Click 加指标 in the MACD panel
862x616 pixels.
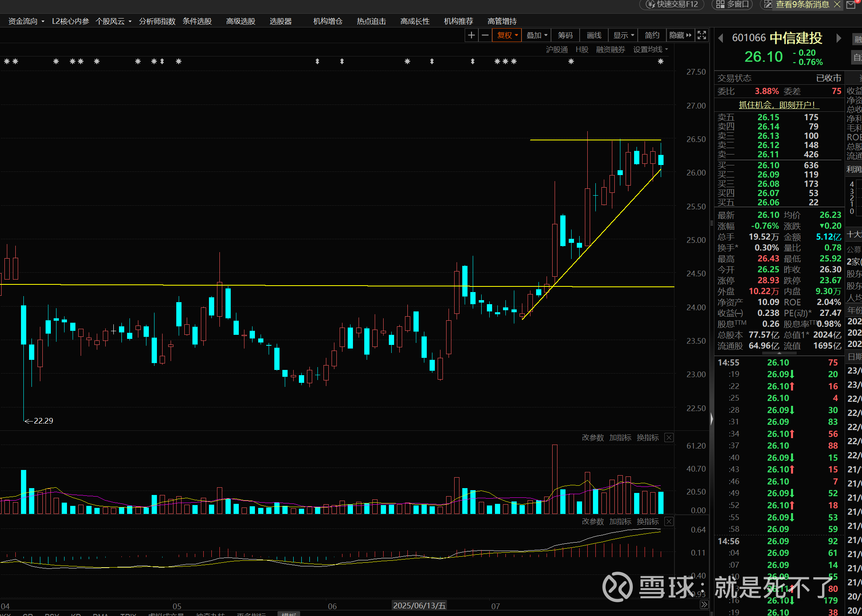click(620, 522)
